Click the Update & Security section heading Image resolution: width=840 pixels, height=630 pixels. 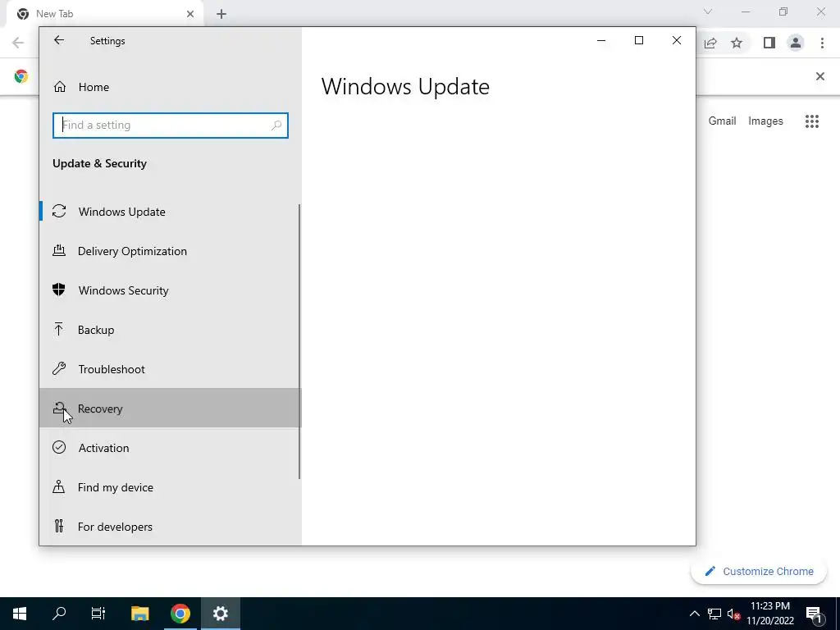pos(99,163)
